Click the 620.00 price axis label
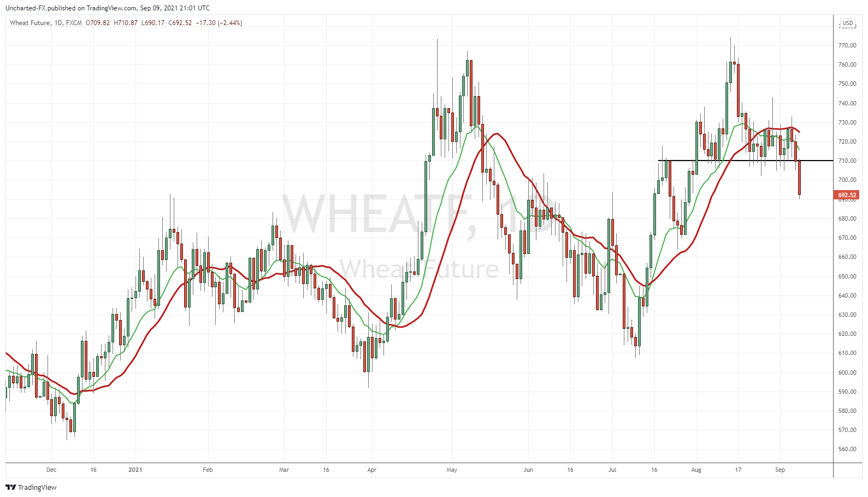Screen dimensions: 868x497 pyautogui.click(x=847, y=334)
